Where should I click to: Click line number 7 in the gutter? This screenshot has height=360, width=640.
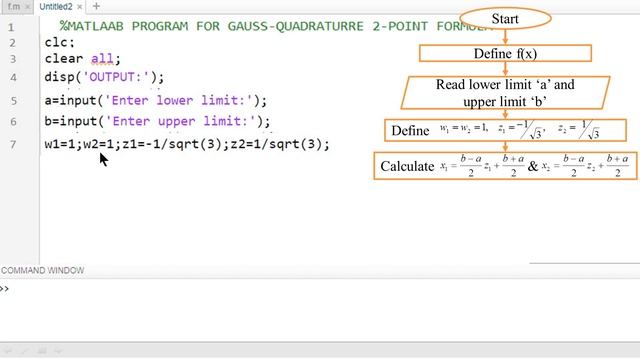[13, 144]
